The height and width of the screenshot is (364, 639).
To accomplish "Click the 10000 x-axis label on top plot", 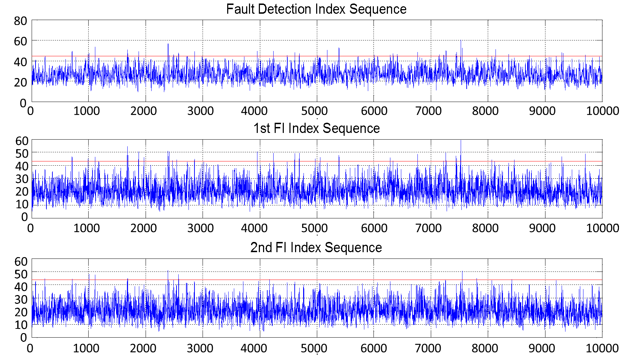I will pyautogui.click(x=602, y=111).
